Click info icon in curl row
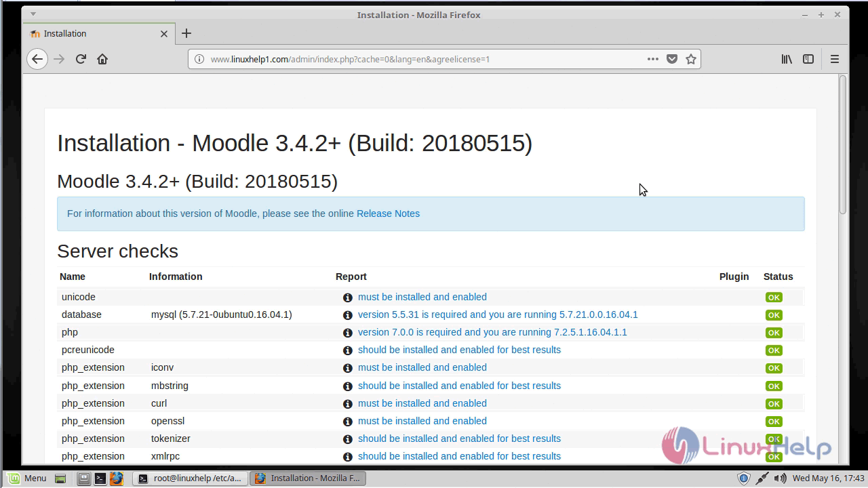 pos(347,404)
